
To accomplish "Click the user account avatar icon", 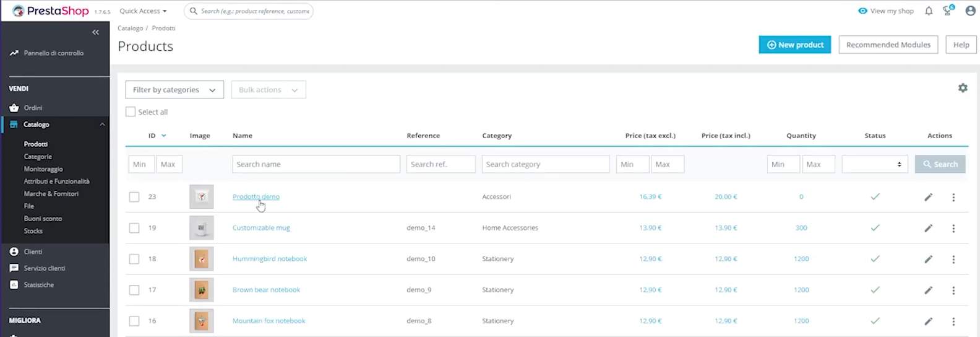I will click(x=970, y=11).
